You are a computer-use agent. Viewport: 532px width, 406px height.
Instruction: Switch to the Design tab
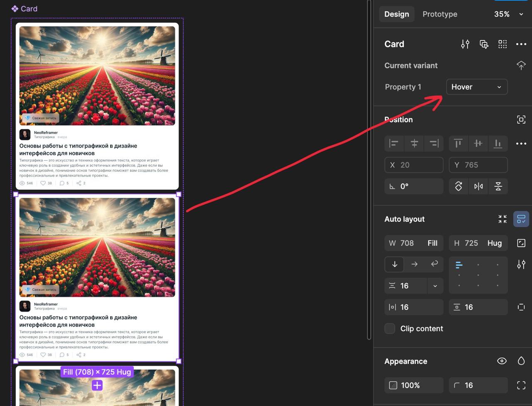(397, 14)
